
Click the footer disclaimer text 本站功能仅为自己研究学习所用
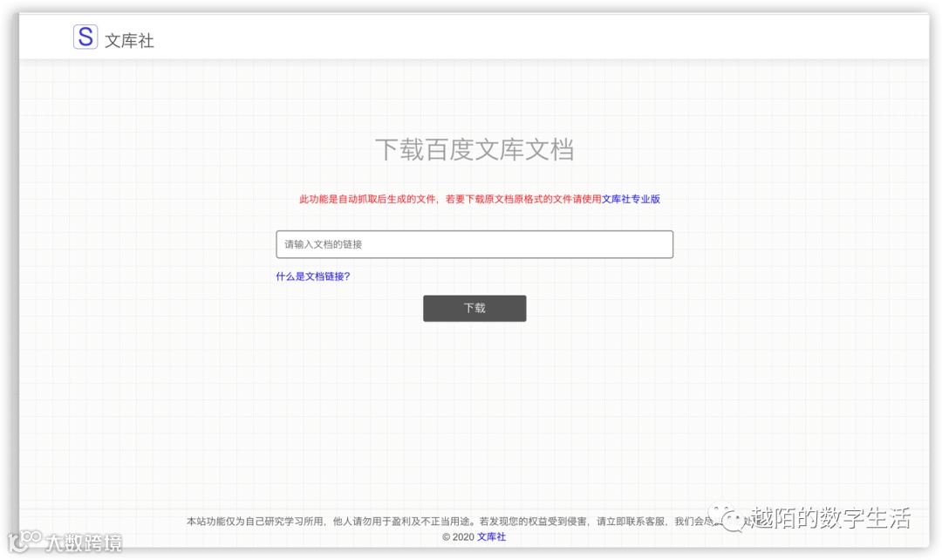coord(255,521)
